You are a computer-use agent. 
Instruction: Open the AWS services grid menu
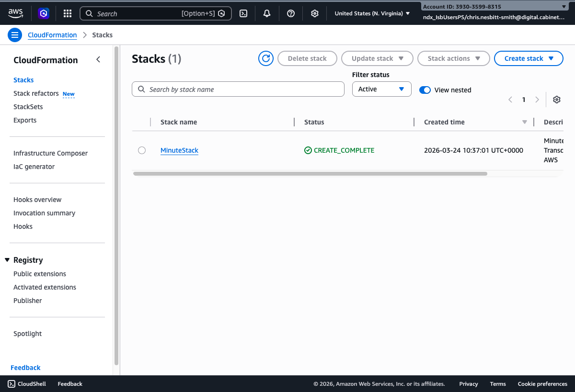67,13
